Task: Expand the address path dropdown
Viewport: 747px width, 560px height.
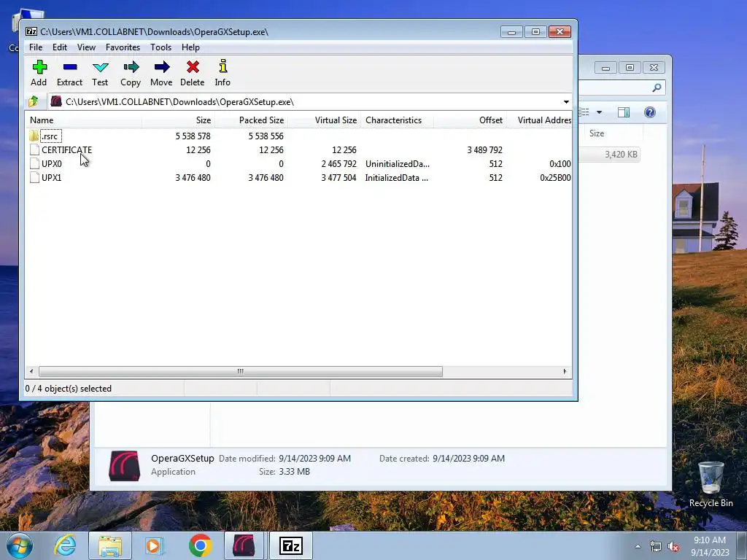Action: [x=566, y=102]
